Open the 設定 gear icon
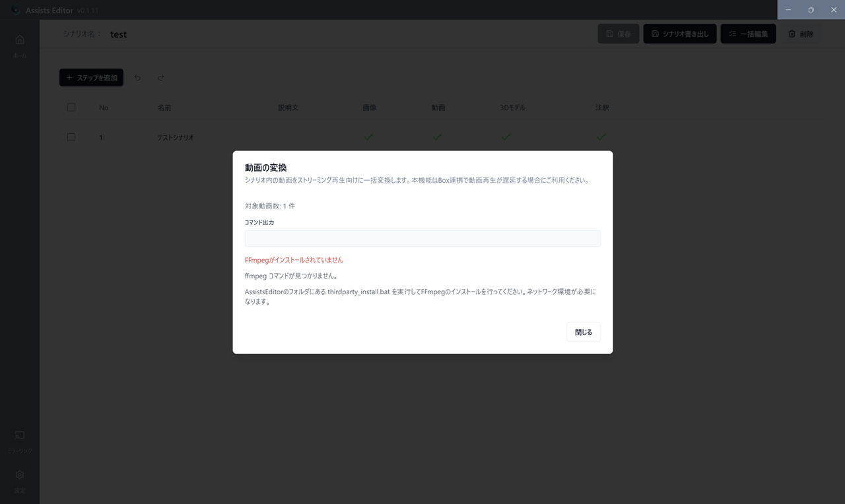845x504 pixels. [x=20, y=475]
